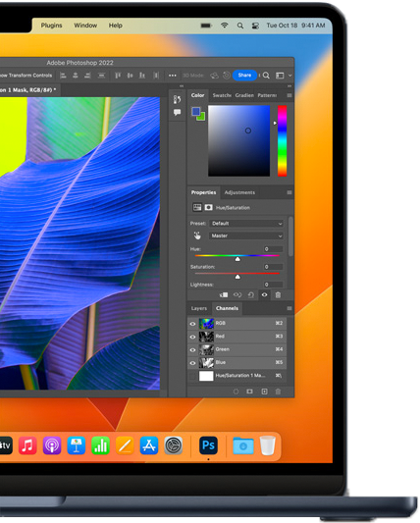The image size is (420, 523).
Task: Click the Photoshop search magnifier icon
Action: point(266,76)
